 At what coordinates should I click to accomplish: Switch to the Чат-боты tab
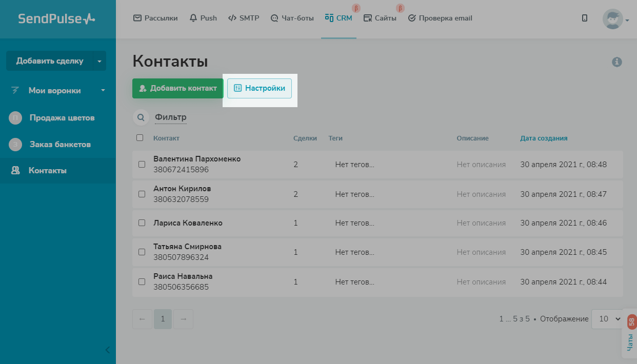click(292, 18)
